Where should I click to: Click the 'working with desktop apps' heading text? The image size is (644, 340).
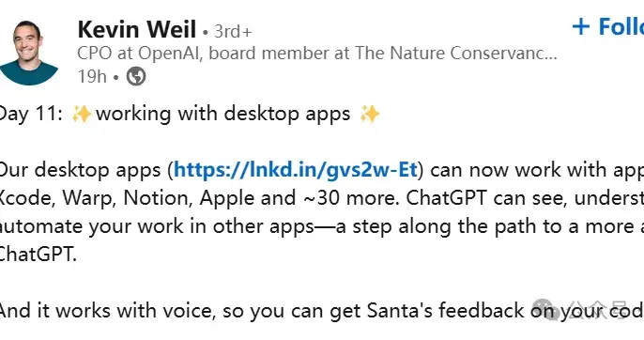click(x=223, y=114)
